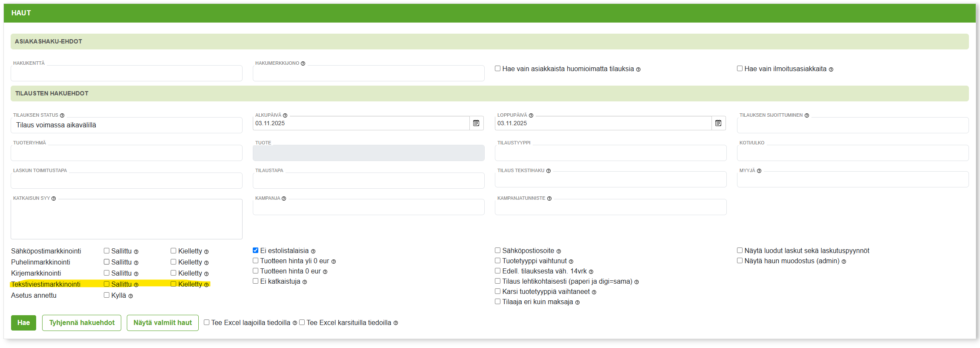Click help icon beside Tilaus tekstihaku
The image size is (980, 348).
click(x=549, y=171)
